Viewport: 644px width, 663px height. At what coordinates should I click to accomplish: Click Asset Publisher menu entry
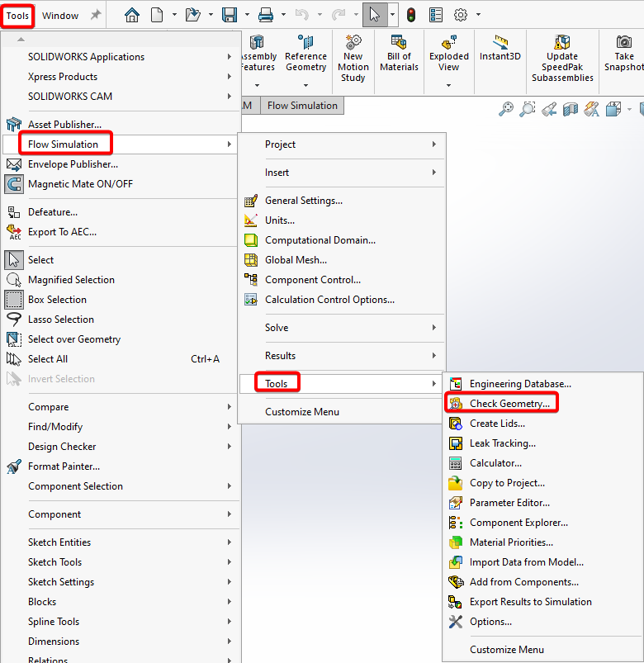click(x=121, y=125)
